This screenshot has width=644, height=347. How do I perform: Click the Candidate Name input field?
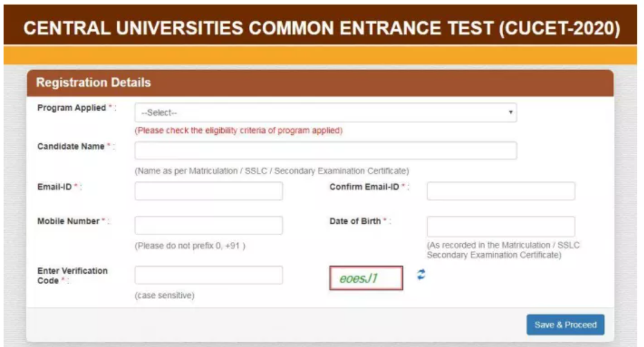(326, 151)
